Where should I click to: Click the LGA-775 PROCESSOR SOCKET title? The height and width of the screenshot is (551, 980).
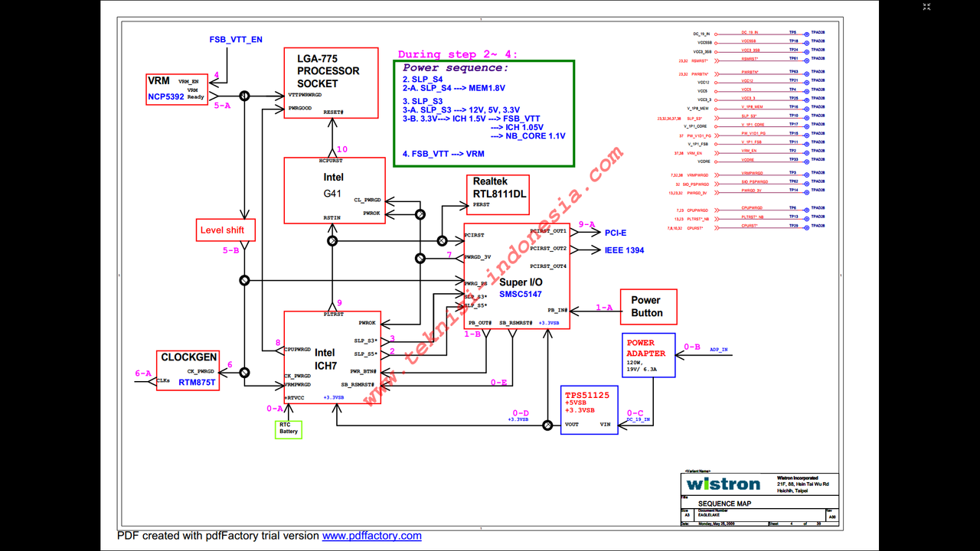(328, 71)
